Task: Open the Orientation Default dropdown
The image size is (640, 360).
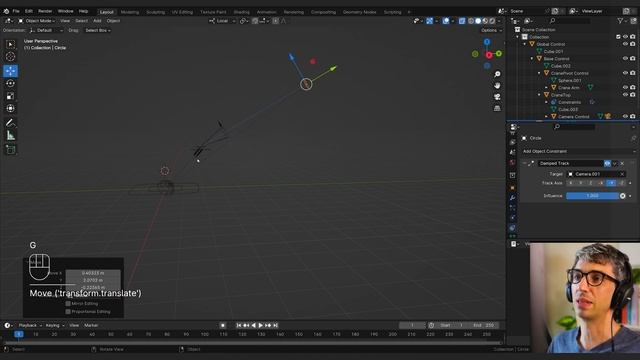Action: (46, 30)
